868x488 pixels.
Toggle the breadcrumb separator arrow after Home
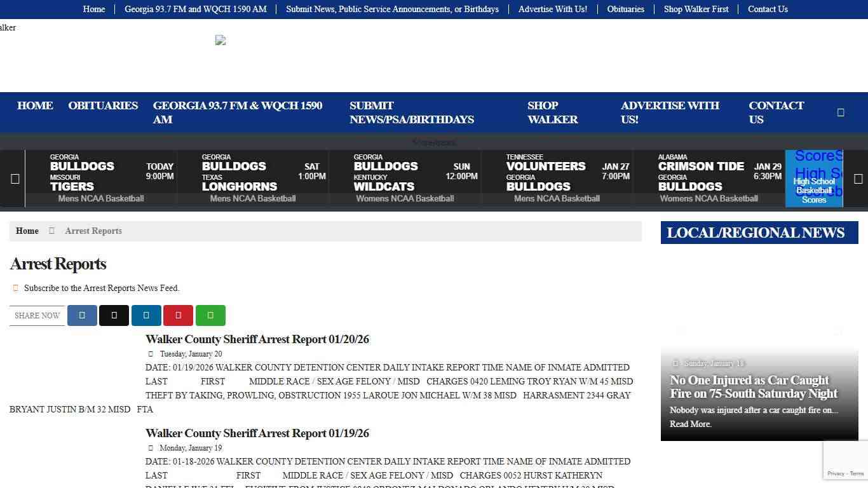pyautogui.click(x=51, y=231)
